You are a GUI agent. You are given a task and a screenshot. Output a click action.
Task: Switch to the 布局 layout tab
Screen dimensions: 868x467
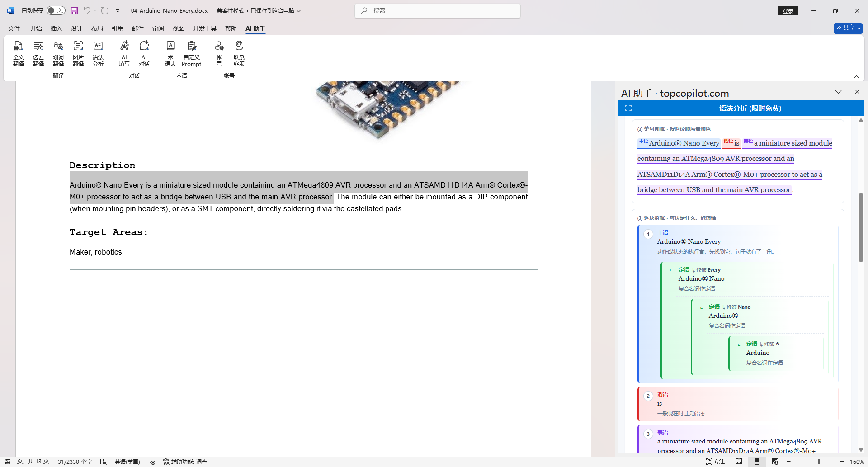(97, 28)
